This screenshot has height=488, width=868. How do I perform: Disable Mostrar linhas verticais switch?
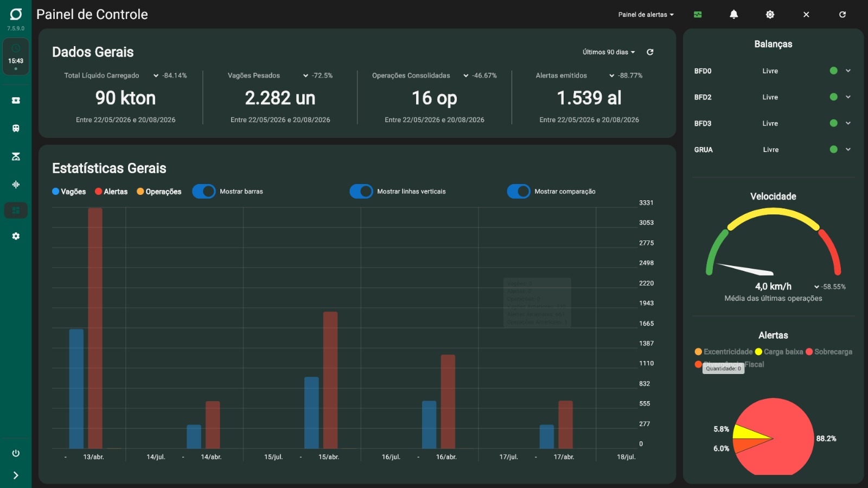pyautogui.click(x=361, y=192)
